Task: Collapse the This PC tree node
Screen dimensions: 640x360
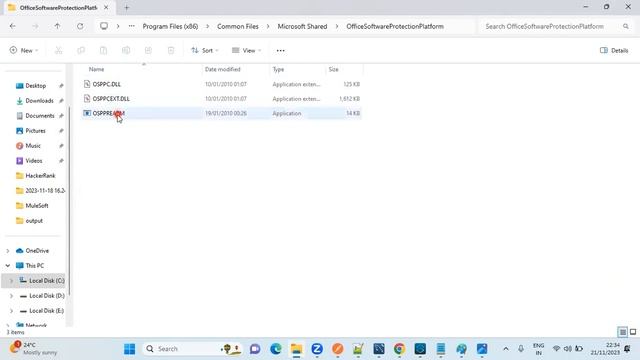Action: pyautogui.click(x=8, y=266)
